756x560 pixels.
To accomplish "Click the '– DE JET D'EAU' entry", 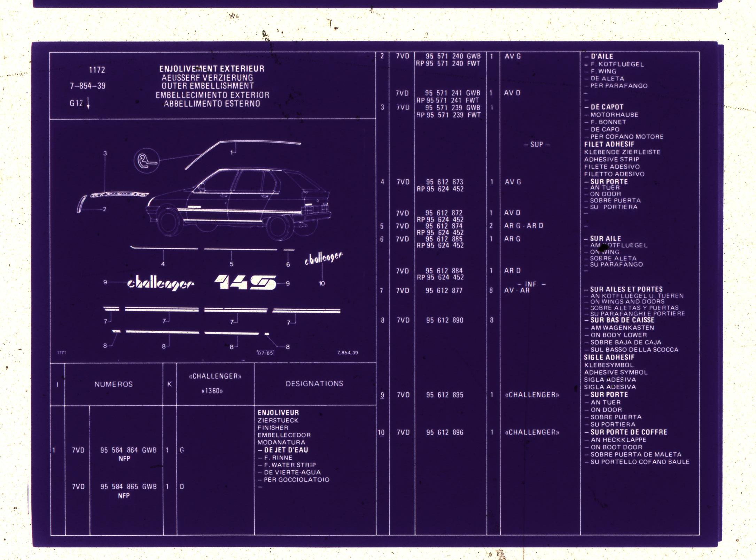I will [x=283, y=450].
